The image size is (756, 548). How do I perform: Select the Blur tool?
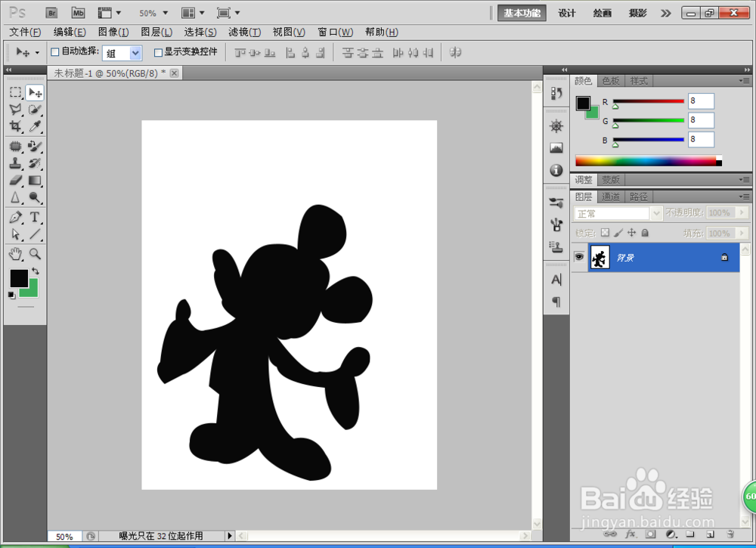click(15, 197)
